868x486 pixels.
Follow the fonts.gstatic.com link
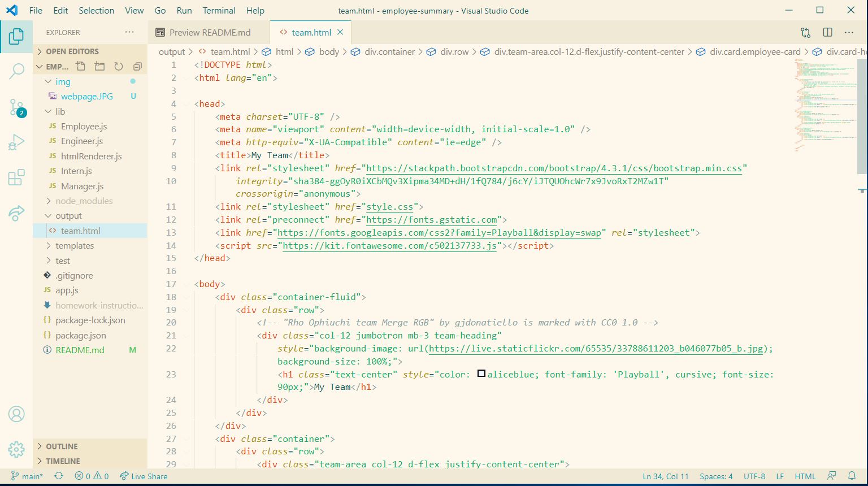pos(431,219)
